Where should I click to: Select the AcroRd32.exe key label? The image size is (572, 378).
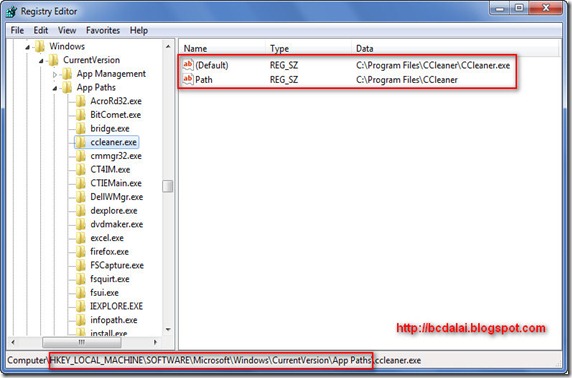tap(116, 101)
